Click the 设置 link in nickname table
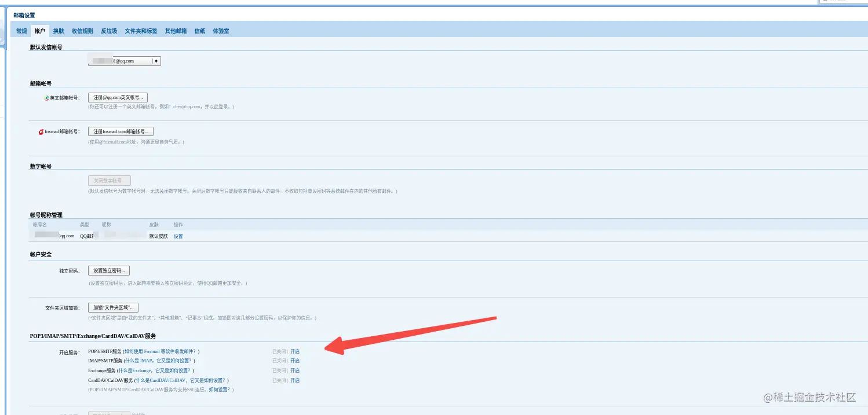 tap(178, 236)
